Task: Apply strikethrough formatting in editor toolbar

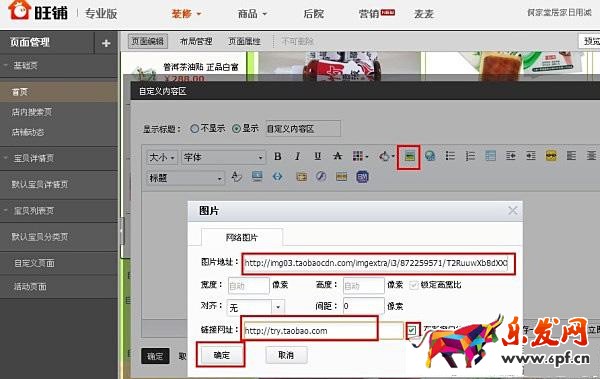Action: click(337, 156)
